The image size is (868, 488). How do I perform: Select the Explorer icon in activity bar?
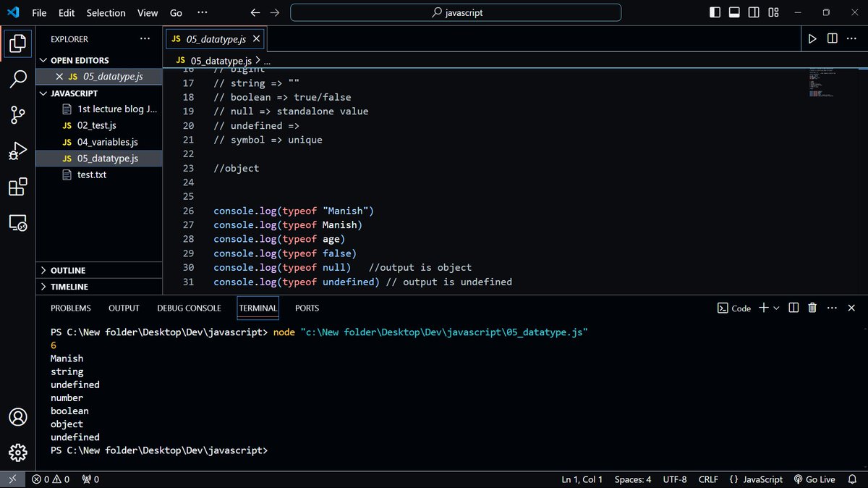click(x=17, y=43)
